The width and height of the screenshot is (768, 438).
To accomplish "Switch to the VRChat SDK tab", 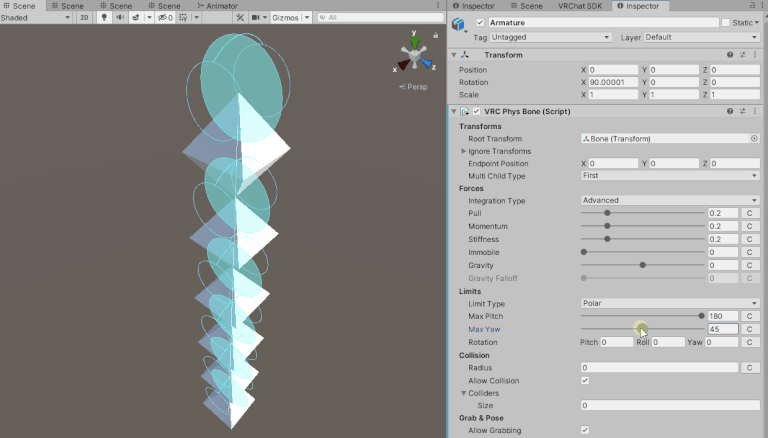I will pyautogui.click(x=580, y=6).
